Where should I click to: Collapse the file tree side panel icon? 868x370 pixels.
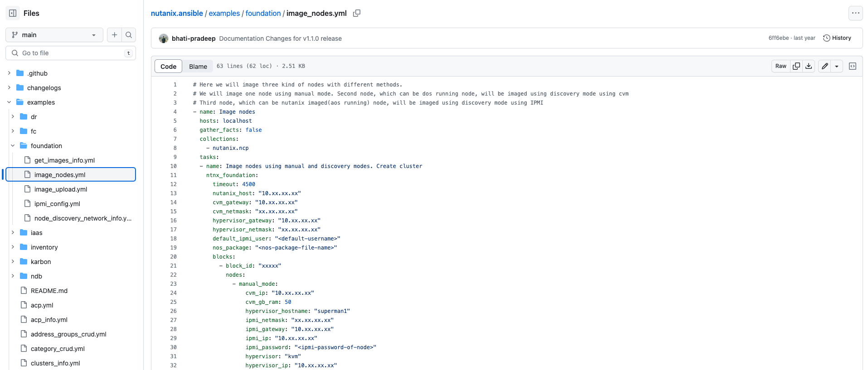(13, 13)
